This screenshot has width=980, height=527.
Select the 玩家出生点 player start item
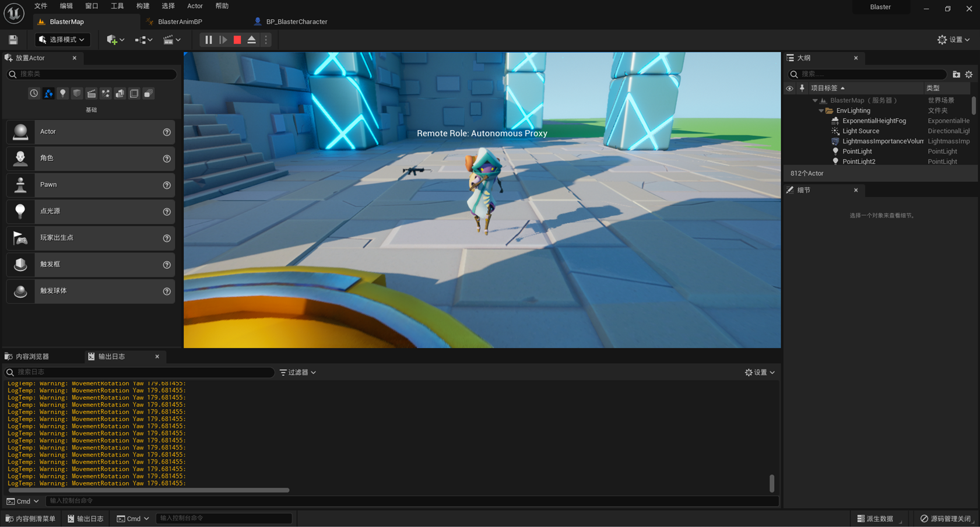pos(90,238)
